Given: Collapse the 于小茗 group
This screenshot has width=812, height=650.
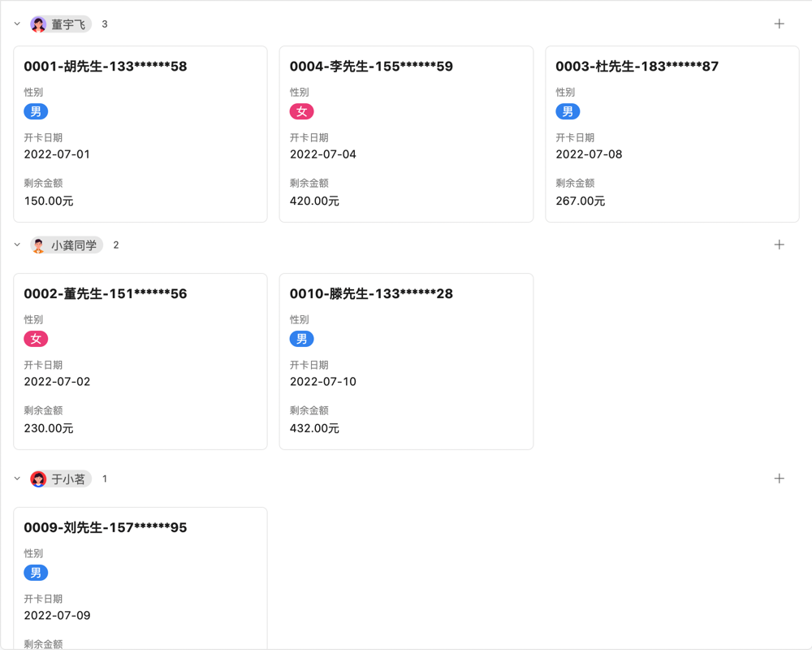Looking at the screenshot, I should [16, 479].
